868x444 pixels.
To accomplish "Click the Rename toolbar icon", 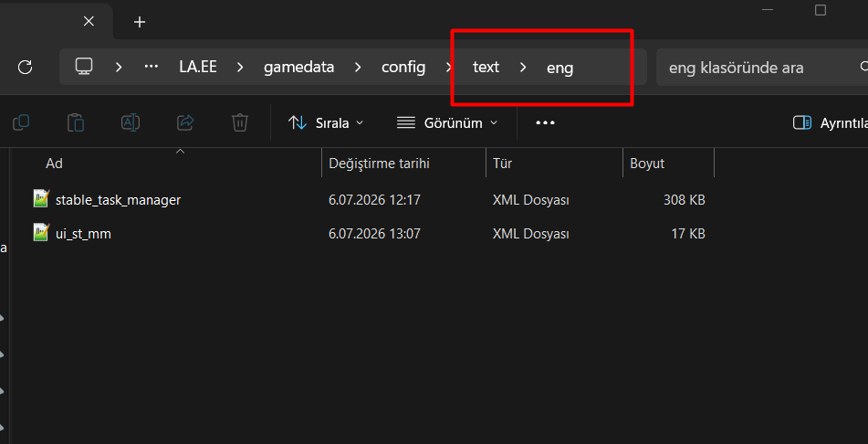I will point(131,122).
